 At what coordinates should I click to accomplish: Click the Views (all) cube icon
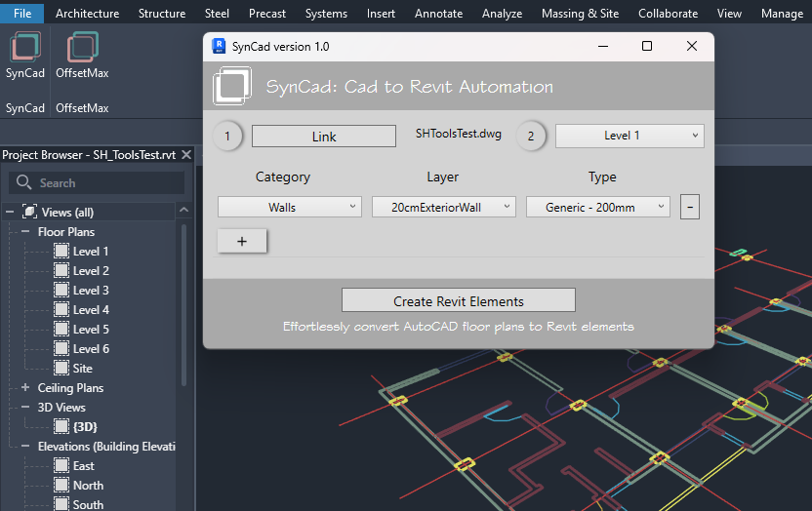[x=29, y=212]
